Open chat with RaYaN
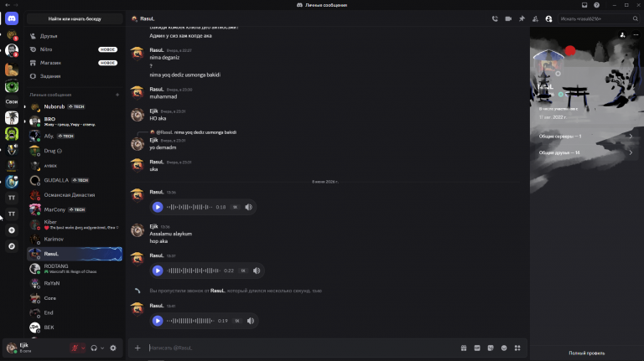644x361 pixels. (x=75, y=283)
